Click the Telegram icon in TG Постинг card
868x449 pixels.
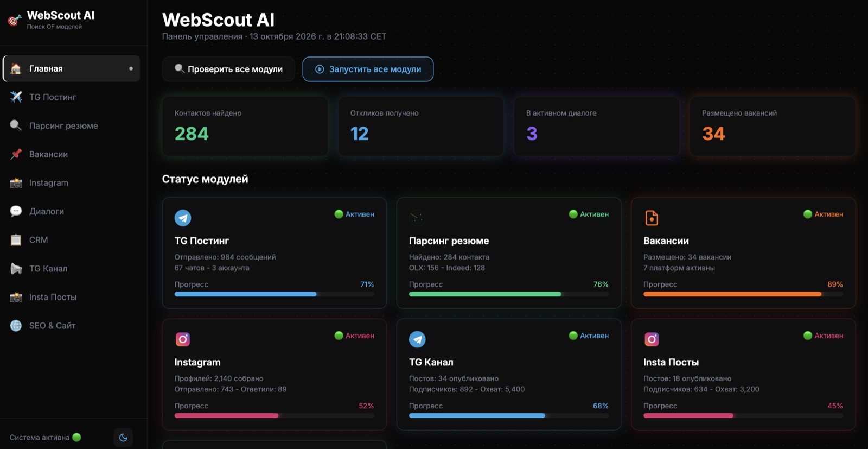183,218
